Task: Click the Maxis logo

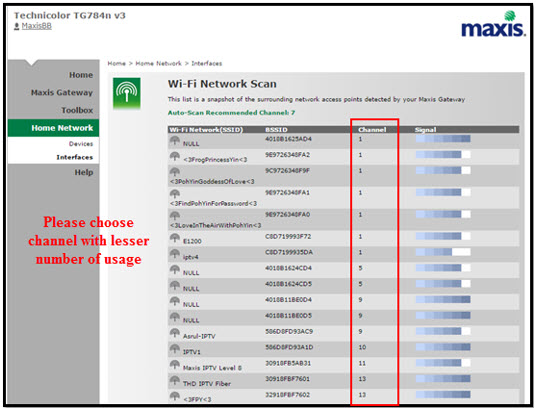Action: (493, 24)
